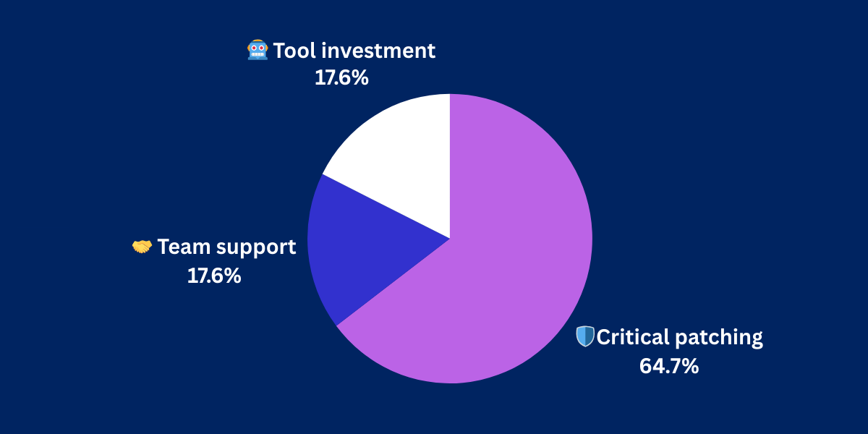
Task: Click the blue shield emoji icon
Action: point(584,336)
